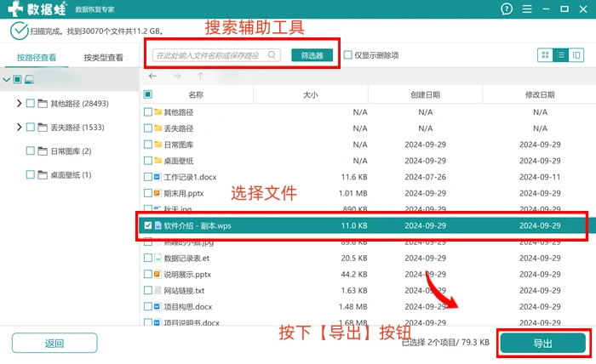
Task: Expand the 其他路径 (28493) tree node
Action: [x=19, y=103]
